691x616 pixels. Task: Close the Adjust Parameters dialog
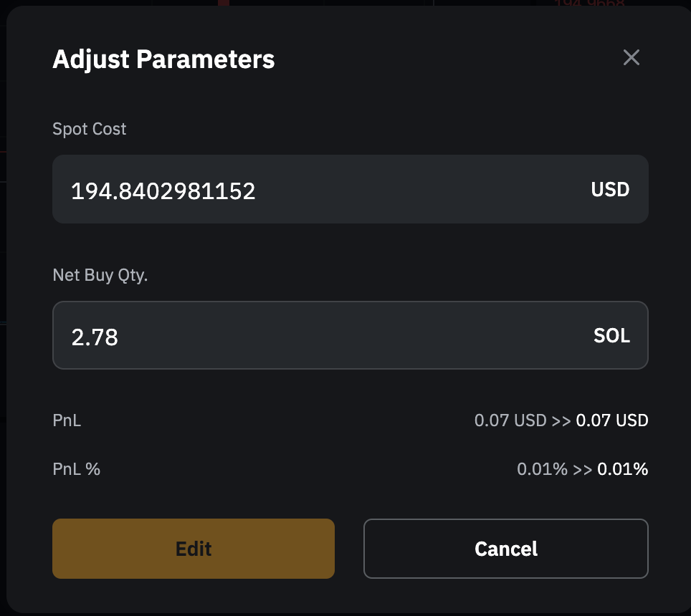tap(631, 57)
